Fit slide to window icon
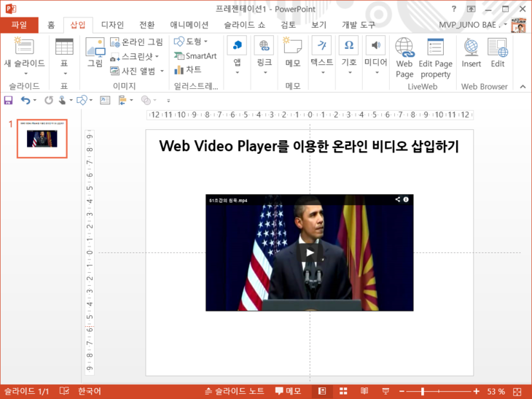This screenshot has width=532, height=399. click(x=517, y=391)
